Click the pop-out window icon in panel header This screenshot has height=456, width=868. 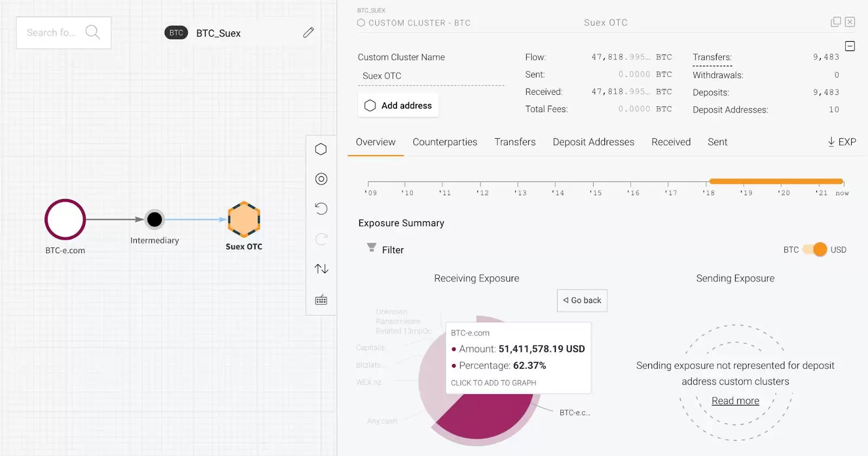[835, 22]
